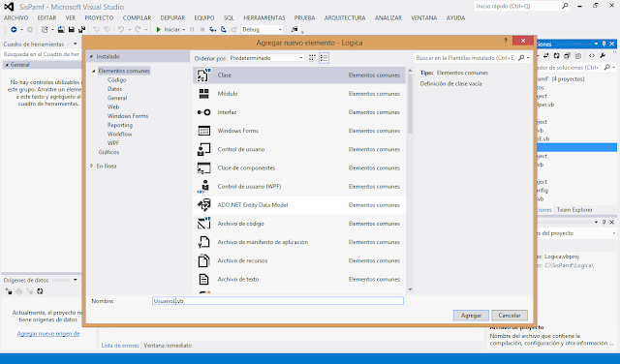Toggle pin on Properties panel
Viewport: 620px width, 364px height.
pos(604,222)
